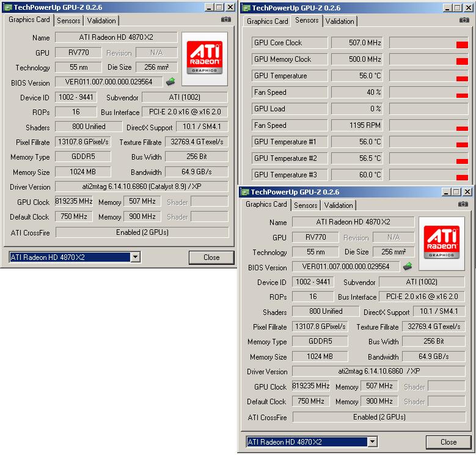Viewport: 476px width, 455px height.
Task: Click the GPU-Z title bar icon of the left window
Action: click(x=8, y=7)
